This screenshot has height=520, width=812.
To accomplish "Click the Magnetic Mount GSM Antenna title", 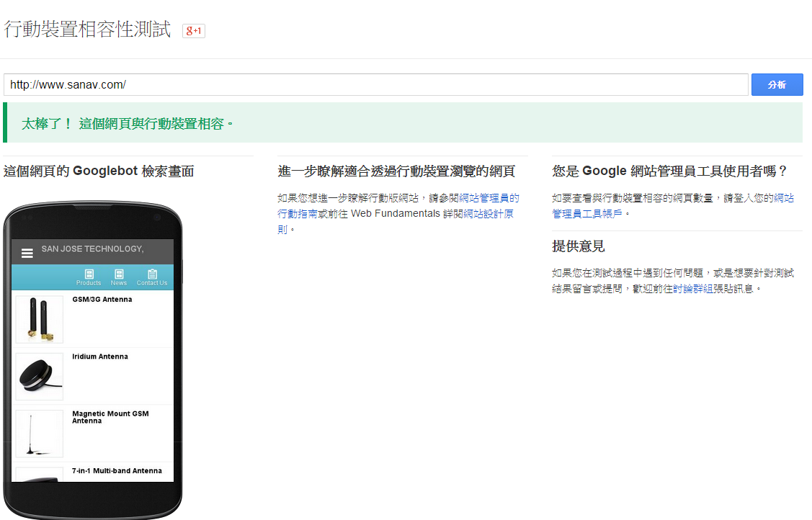I will coord(110,417).
